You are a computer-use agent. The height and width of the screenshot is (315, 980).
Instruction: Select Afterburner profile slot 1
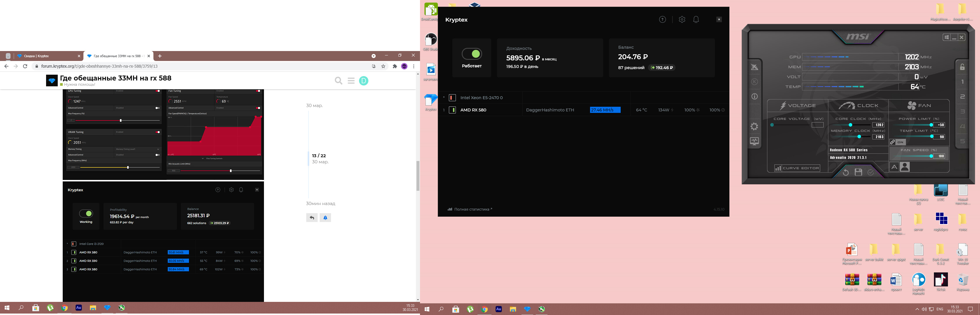coord(963,82)
